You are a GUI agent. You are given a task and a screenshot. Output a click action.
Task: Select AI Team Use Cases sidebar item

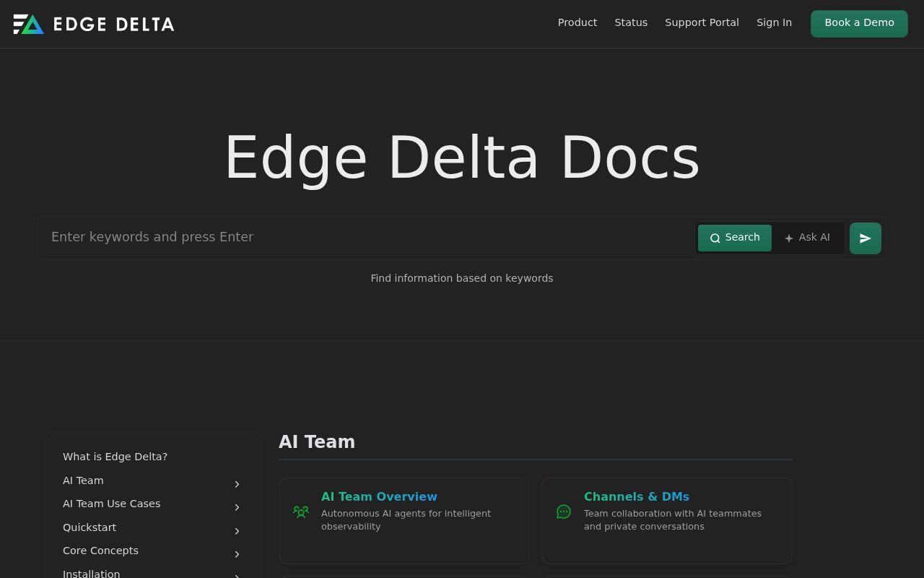[x=112, y=504]
